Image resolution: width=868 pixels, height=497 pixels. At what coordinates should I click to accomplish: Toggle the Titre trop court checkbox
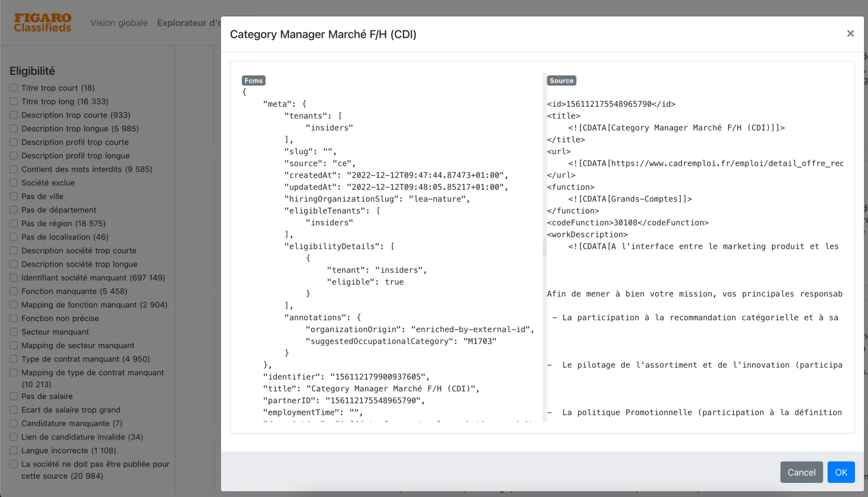click(14, 88)
